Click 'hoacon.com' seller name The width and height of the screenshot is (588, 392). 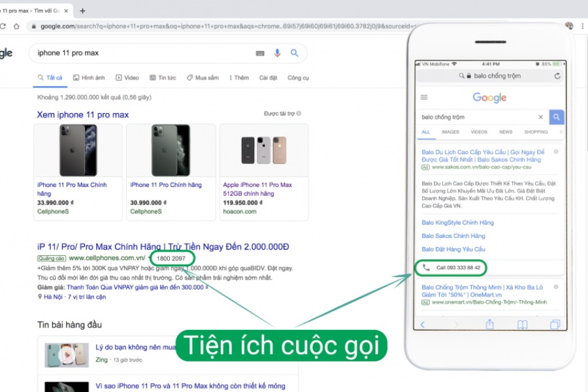(x=240, y=212)
